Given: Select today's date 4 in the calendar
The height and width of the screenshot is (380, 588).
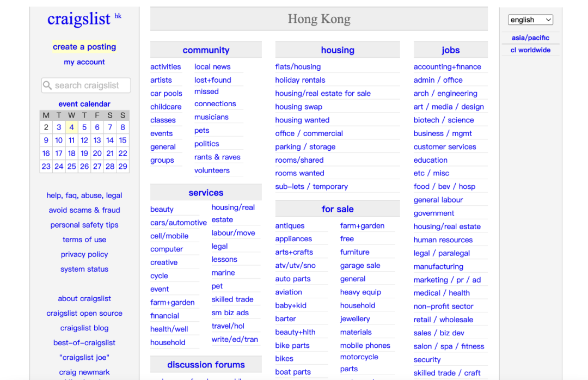Looking at the screenshot, I should (72, 127).
